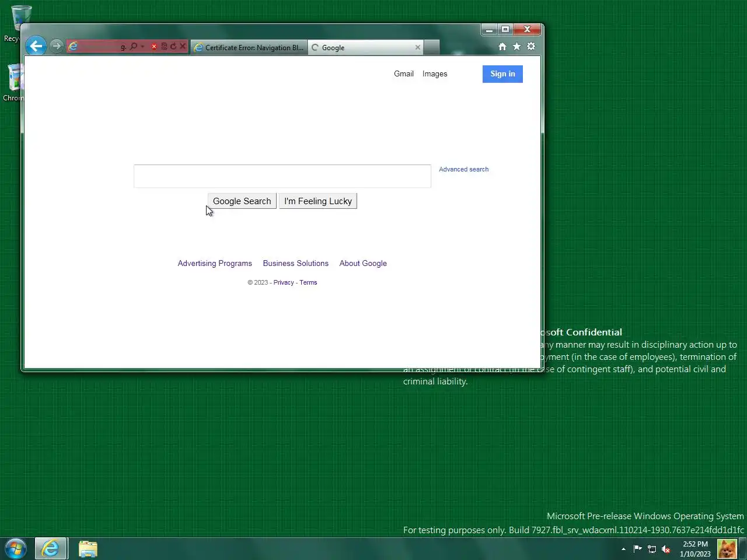Open Windows Explorer from taskbar
This screenshot has height=560, width=747.
pos(88,549)
